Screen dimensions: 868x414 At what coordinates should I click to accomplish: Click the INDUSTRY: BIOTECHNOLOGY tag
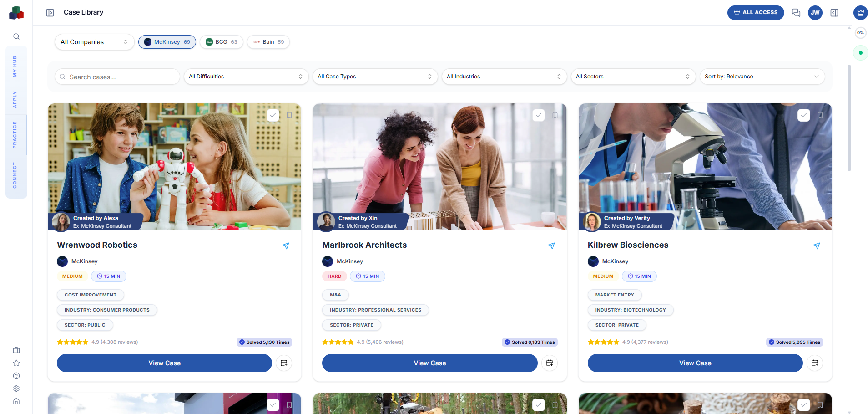click(x=631, y=310)
